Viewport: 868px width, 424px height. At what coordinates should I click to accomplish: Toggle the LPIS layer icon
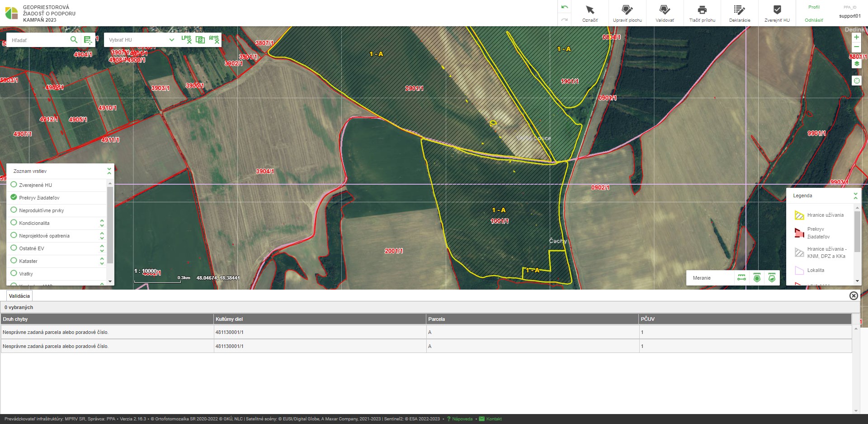click(x=186, y=39)
